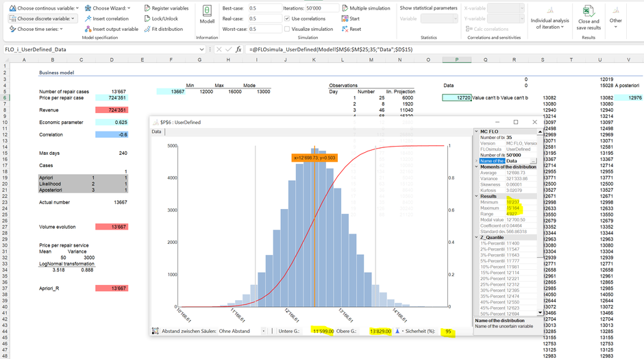
Task: Click the Untere G. value field
Action: [x=323, y=331]
